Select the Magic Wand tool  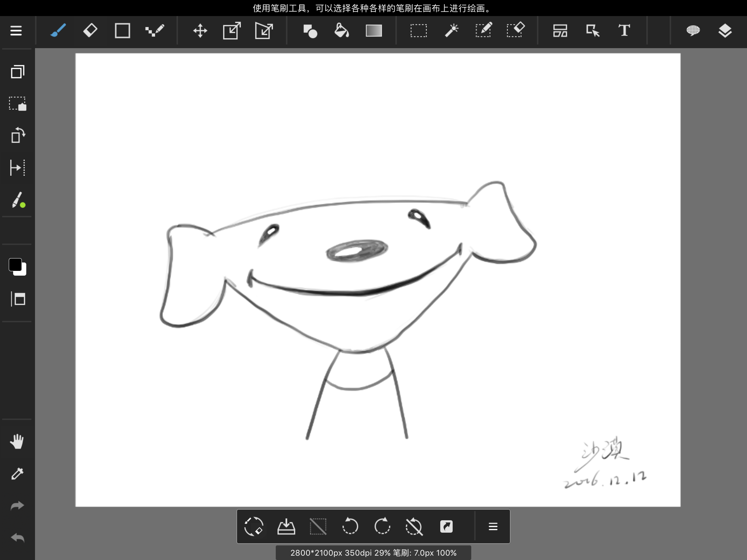pyautogui.click(x=451, y=31)
